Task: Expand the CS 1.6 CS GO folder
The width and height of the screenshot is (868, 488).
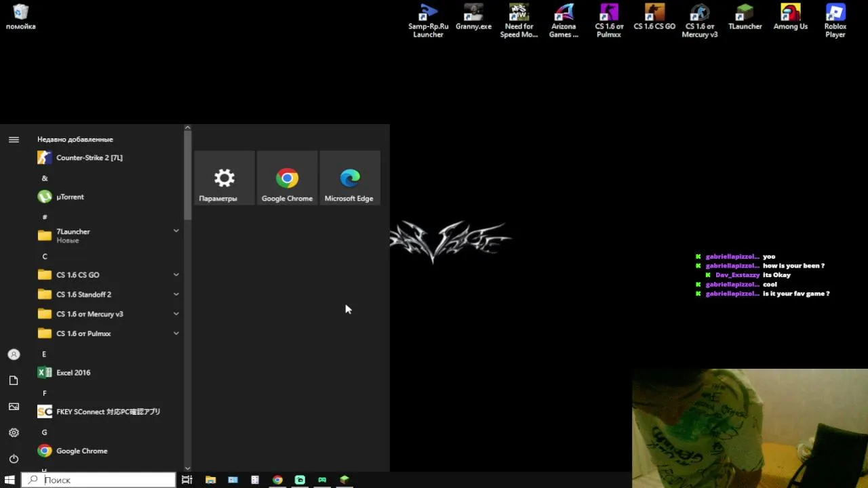Action: (108, 274)
